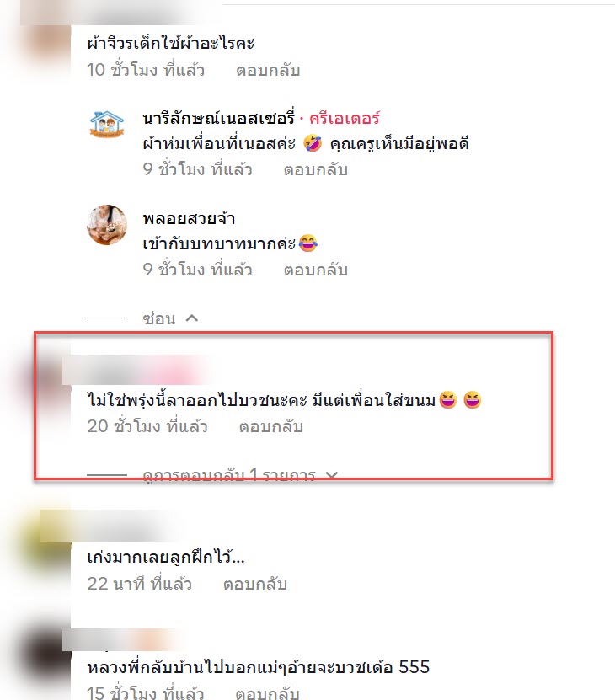615x700 pixels.
Task: Click the ครีเอเตอร์ creator badge
Action: click(345, 118)
